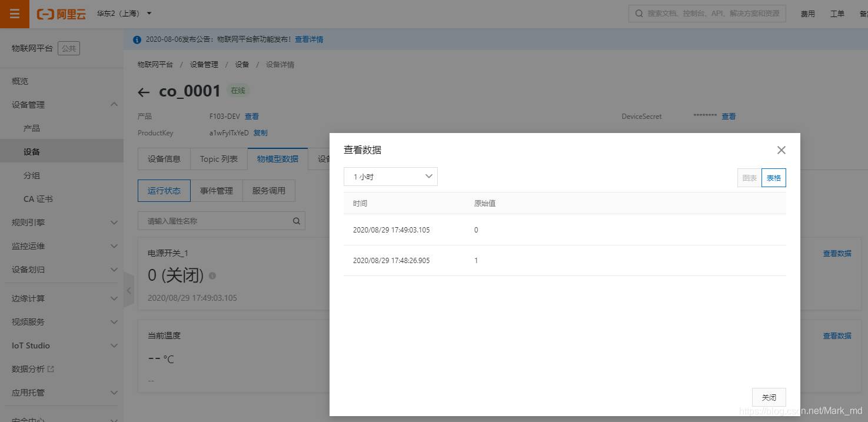Select the 服务调用 sub-tab
This screenshot has height=422, width=868.
[268, 191]
